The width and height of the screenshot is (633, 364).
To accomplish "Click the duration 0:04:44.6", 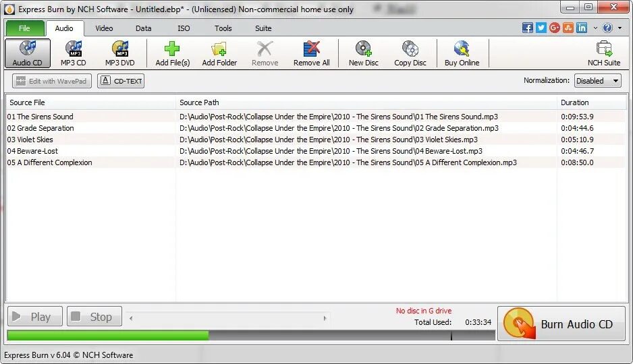I will tap(577, 128).
